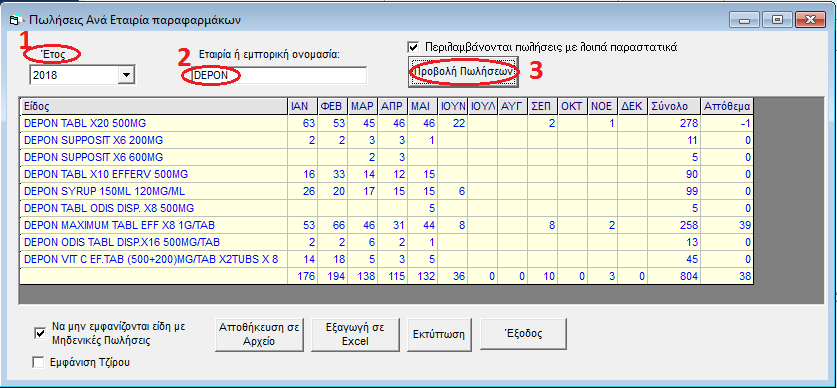The image size is (837, 388).
Task: Click the Σύνολο column header
Action: click(x=674, y=106)
